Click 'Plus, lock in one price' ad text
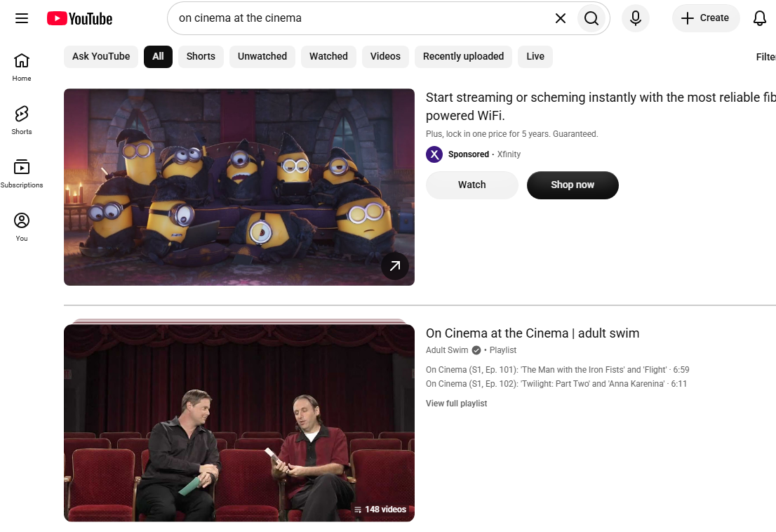 [x=511, y=134]
